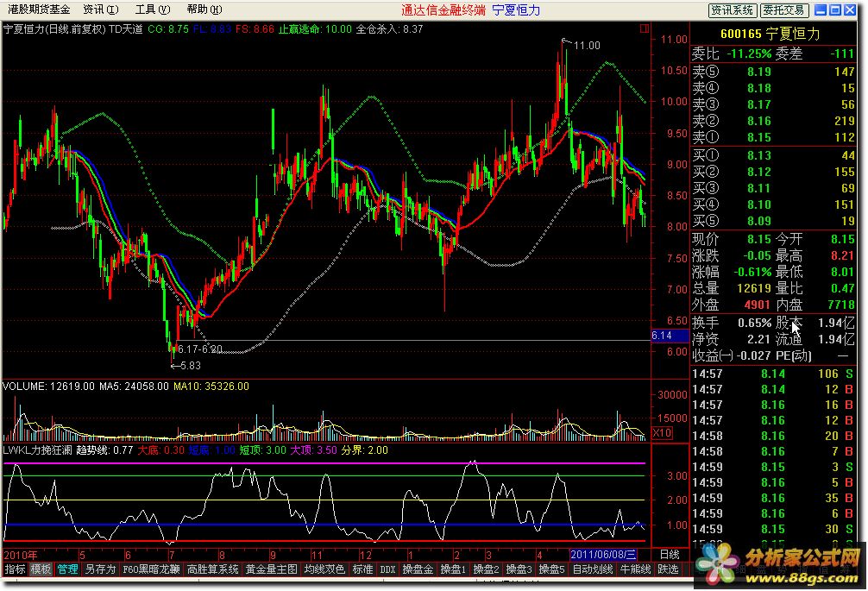
Task: Switch to 操盘2 template
Action: coord(486,569)
